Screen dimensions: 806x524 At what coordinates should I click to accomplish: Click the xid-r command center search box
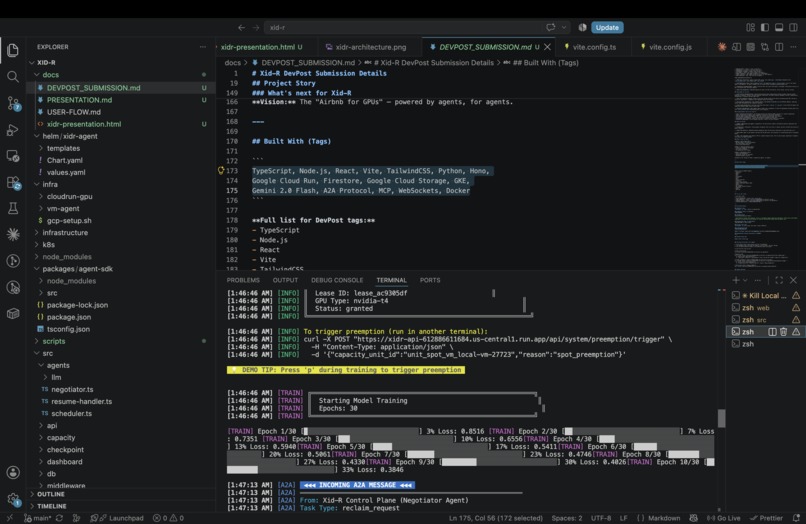pyautogui.click(x=419, y=28)
